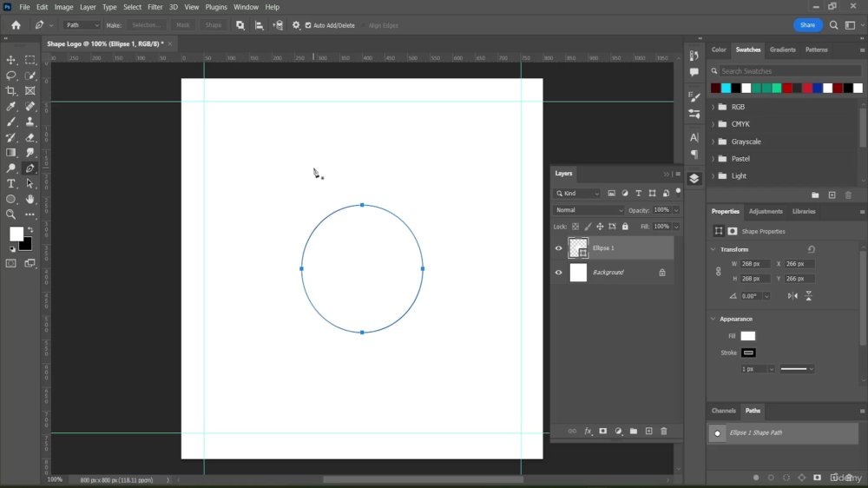
Task: Collapse the Transform section
Action: click(x=713, y=249)
